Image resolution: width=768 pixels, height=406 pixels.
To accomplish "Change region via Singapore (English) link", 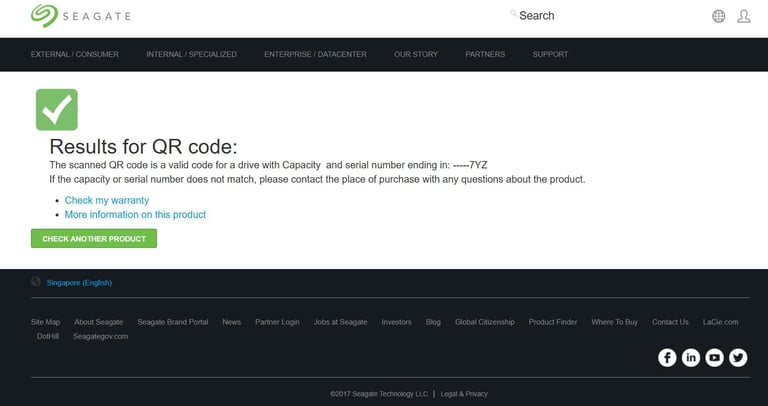I will (79, 283).
